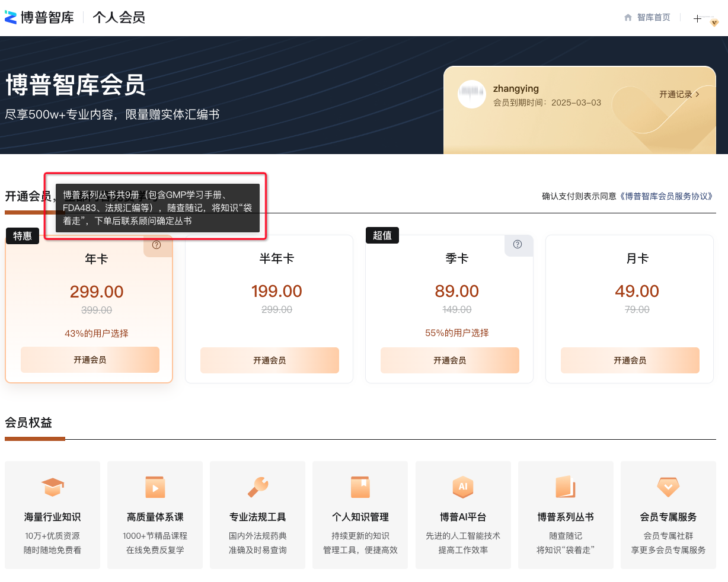
Task: Click the book icon for 博普系列丛书
Action: click(x=566, y=487)
